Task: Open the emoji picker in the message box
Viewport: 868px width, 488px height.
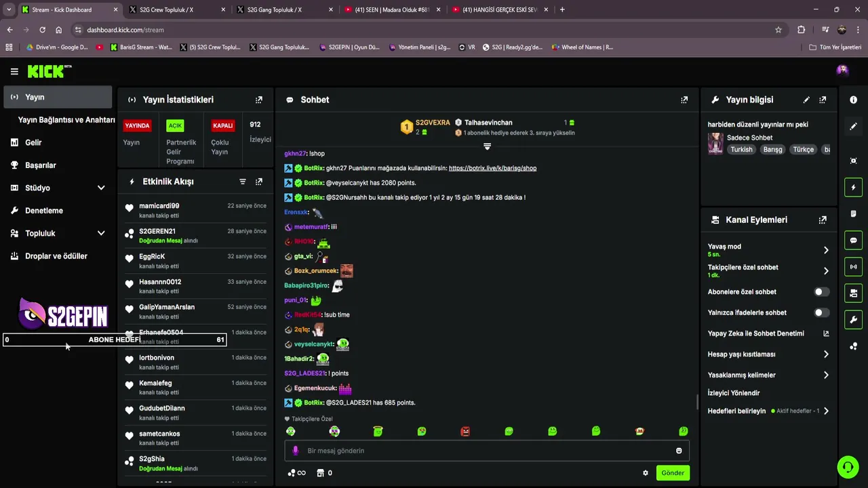Action: (679, 451)
